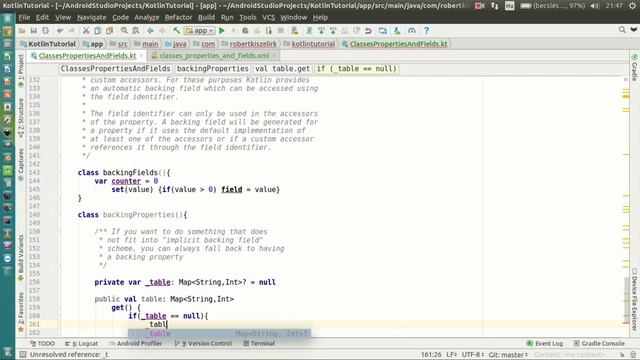The height and width of the screenshot is (360, 640).
Task: Open the Logcat tool window
Action: [82, 344]
